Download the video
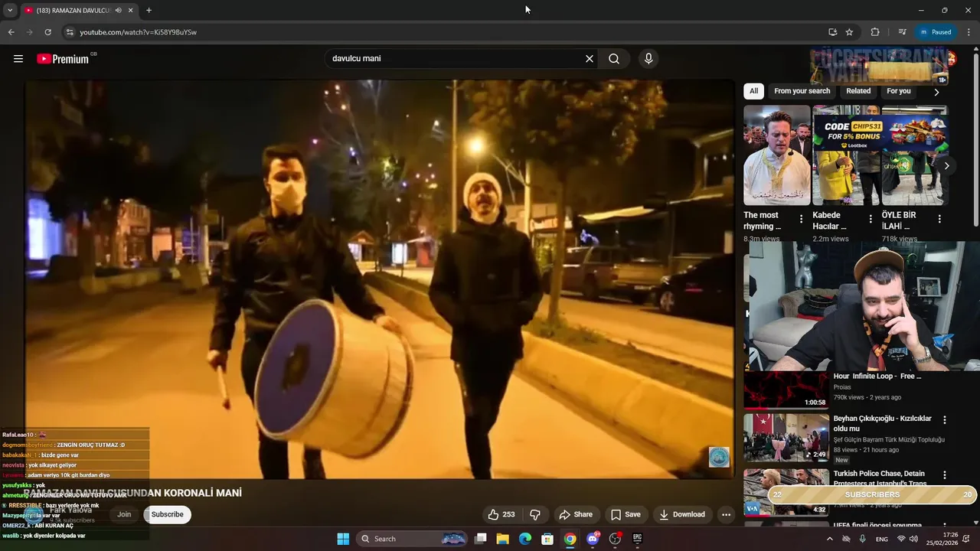Viewport: 980px width, 551px height. pos(682,514)
